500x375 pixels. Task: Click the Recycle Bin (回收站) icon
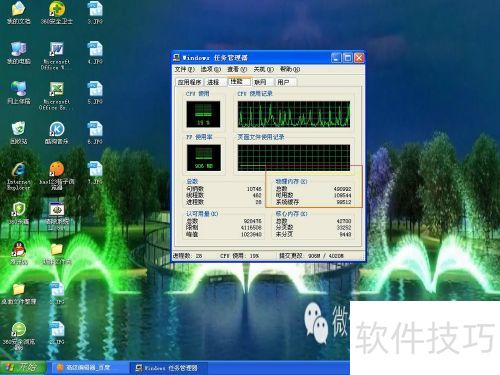(19, 133)
